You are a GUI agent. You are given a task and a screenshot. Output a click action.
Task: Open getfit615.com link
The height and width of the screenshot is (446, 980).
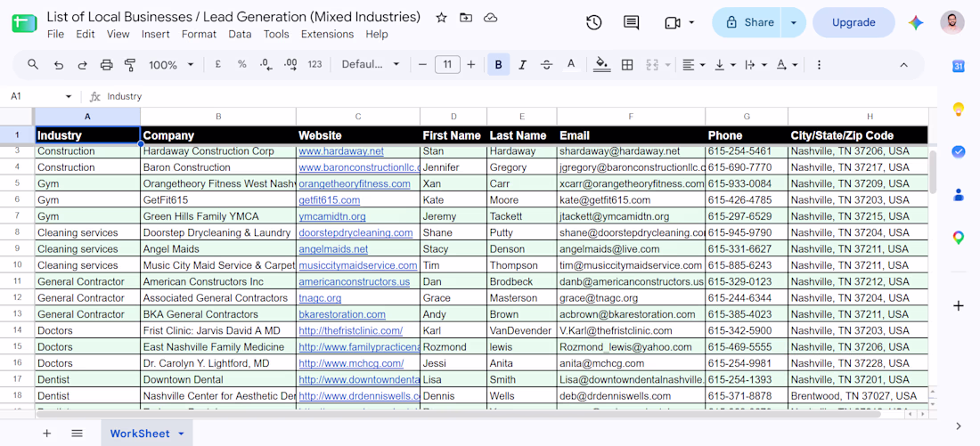point(330,200)
